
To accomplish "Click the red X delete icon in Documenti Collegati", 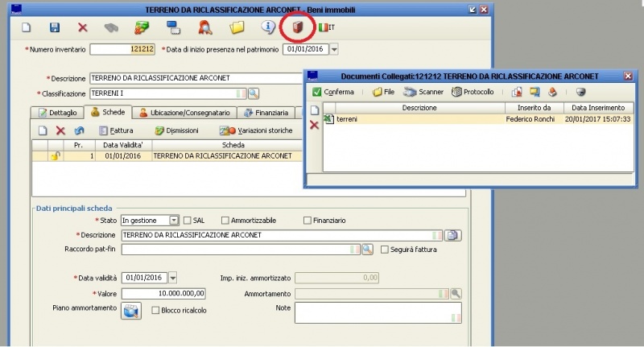I will point(315,126).
